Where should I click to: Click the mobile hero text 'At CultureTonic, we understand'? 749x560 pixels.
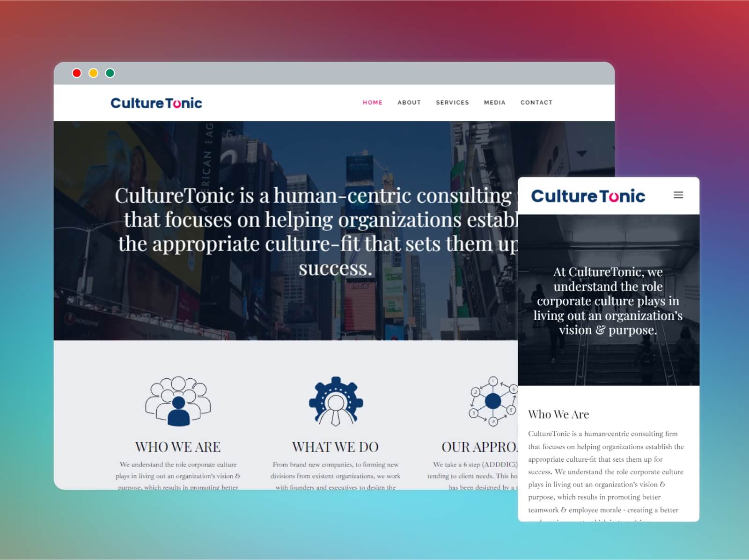tap(608, 301)
